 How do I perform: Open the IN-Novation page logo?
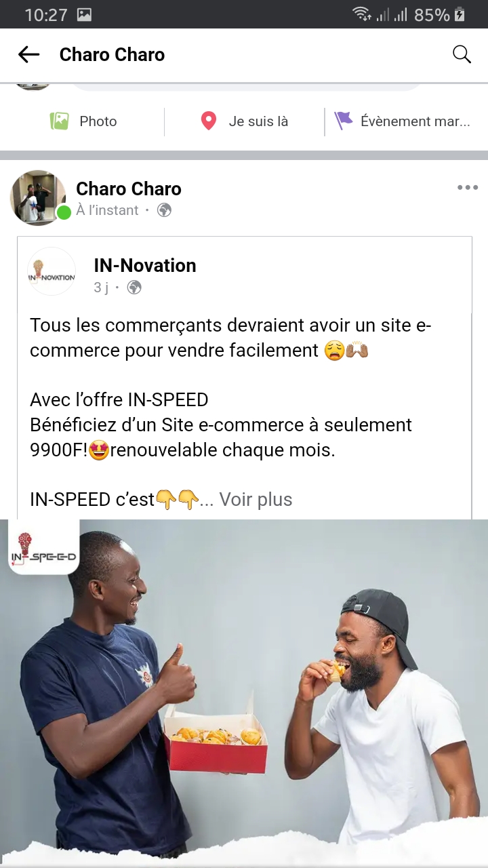pos(52,272)
